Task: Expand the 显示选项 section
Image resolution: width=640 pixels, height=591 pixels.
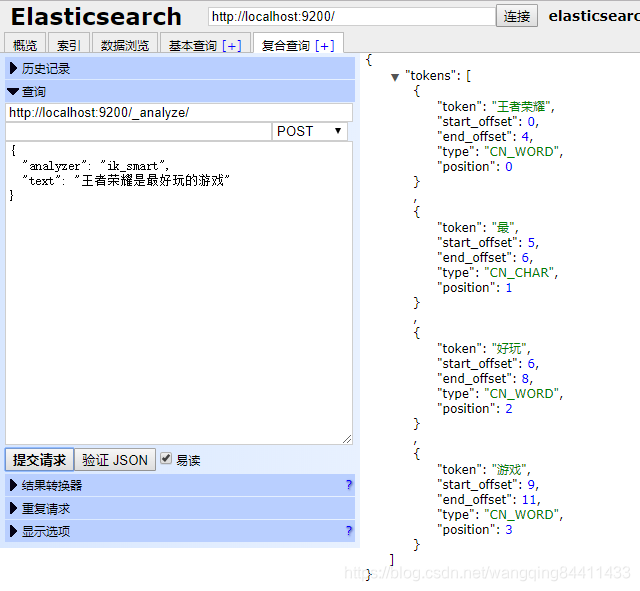Action: [180, 531]
